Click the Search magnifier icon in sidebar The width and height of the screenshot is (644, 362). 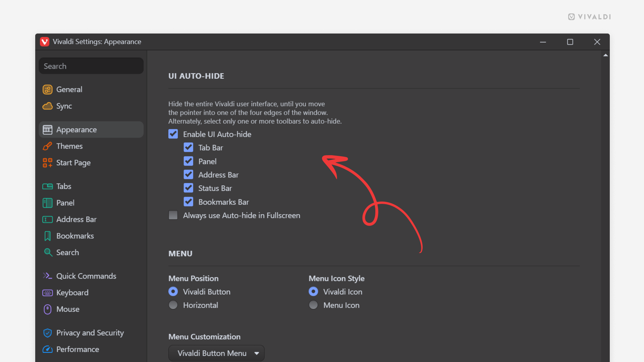coord(48,252)
